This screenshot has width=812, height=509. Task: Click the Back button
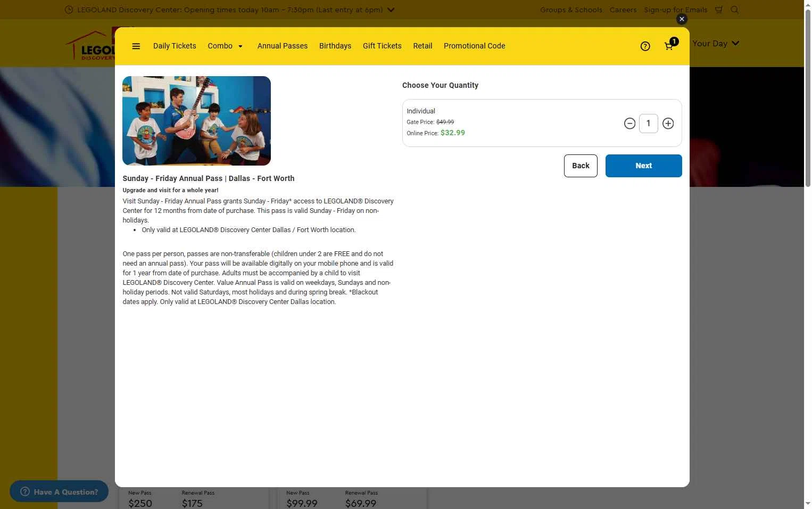coord(581,166)
